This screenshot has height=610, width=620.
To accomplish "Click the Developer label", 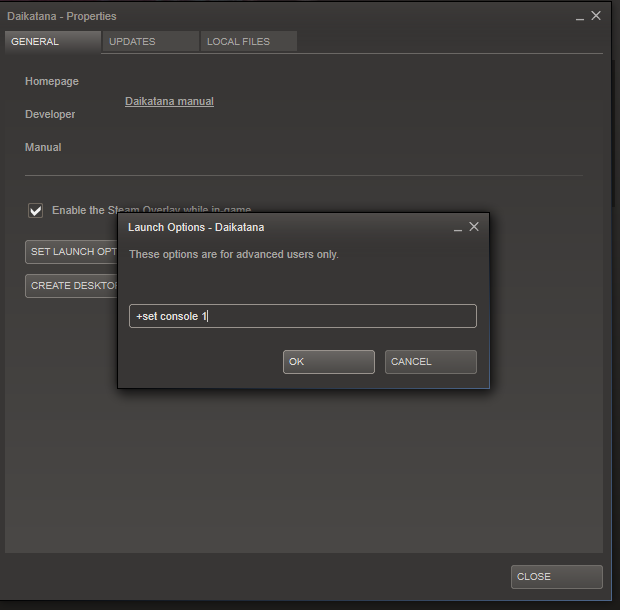I will (50, 114).
